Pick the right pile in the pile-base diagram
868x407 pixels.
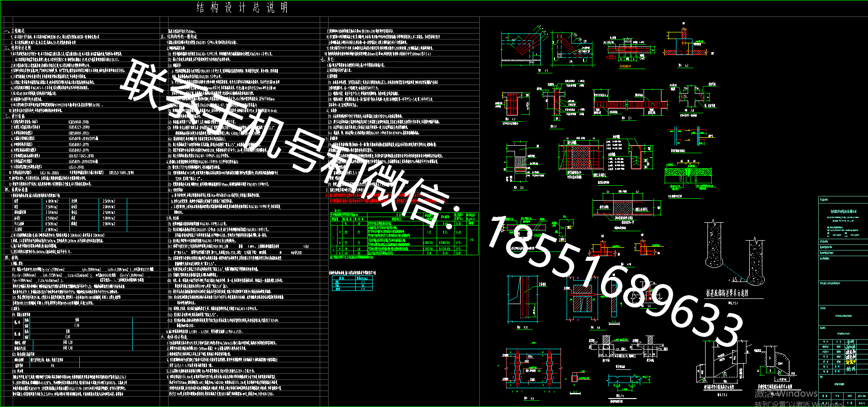coord(755,261)
